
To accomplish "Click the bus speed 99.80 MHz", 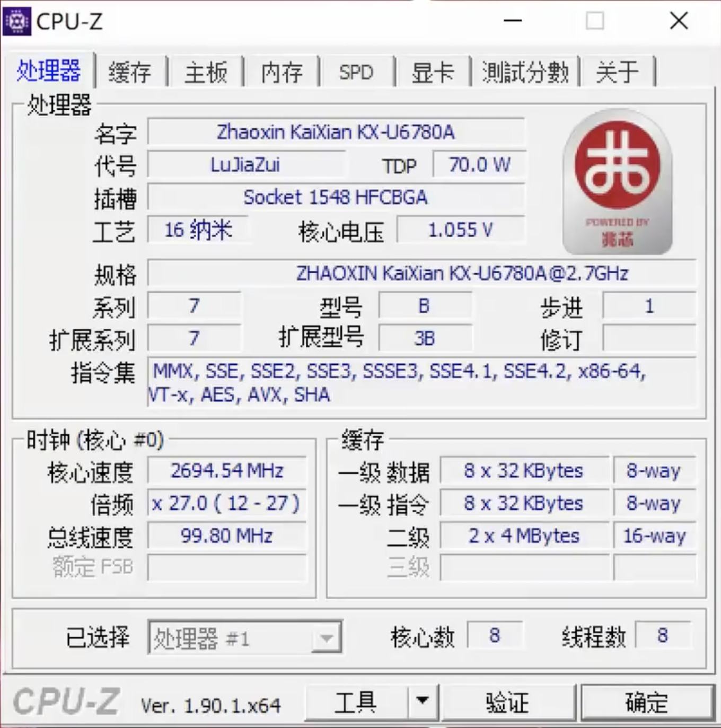I will (227, 536).
